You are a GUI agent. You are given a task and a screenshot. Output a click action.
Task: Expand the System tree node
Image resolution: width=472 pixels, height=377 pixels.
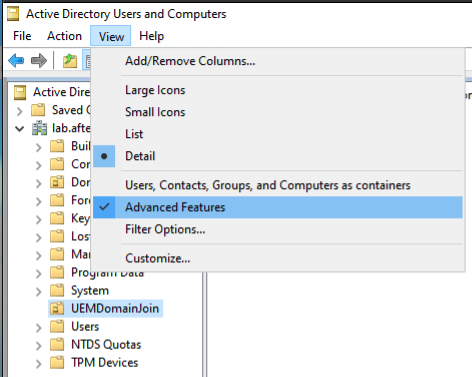[39, 291]
